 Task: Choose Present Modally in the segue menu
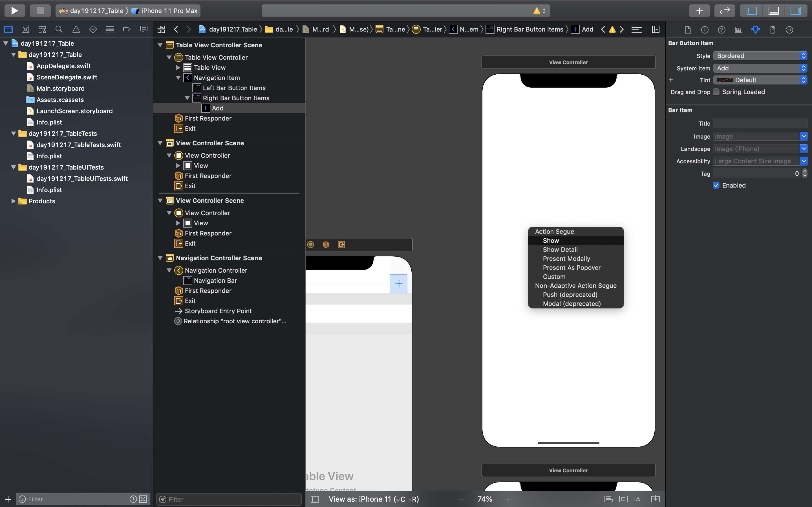coord(566,259)
